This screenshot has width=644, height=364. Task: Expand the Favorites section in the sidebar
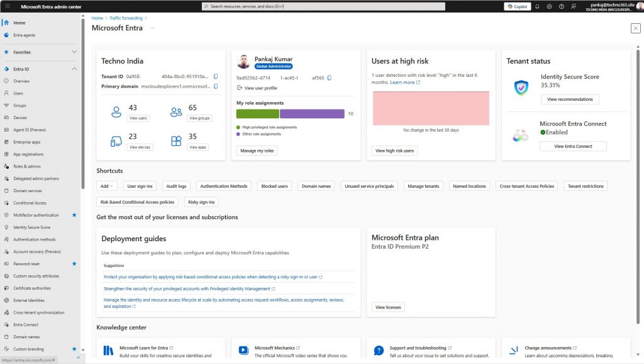[74, 52]
